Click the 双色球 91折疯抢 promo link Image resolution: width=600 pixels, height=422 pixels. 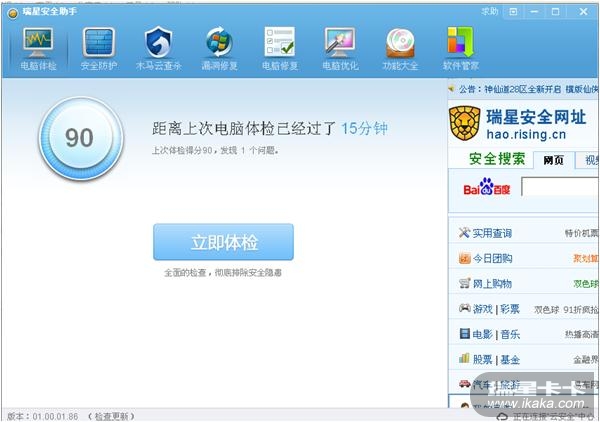[x=566, y=309]
